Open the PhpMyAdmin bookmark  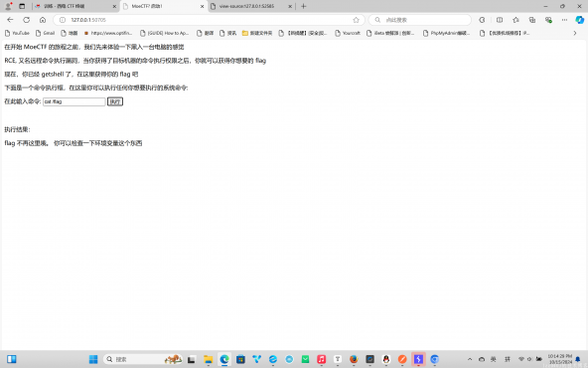(x=446, y=33)
